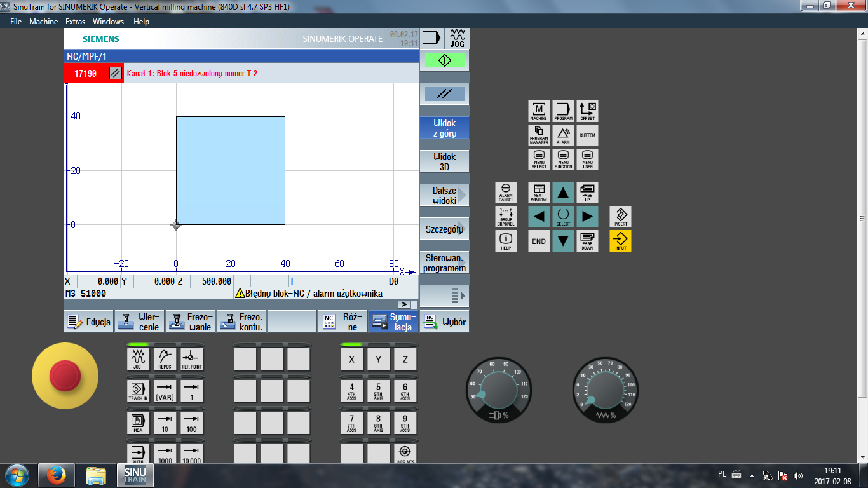Open the HELP key with info icon
868x488 pixels.
(506, 241)
